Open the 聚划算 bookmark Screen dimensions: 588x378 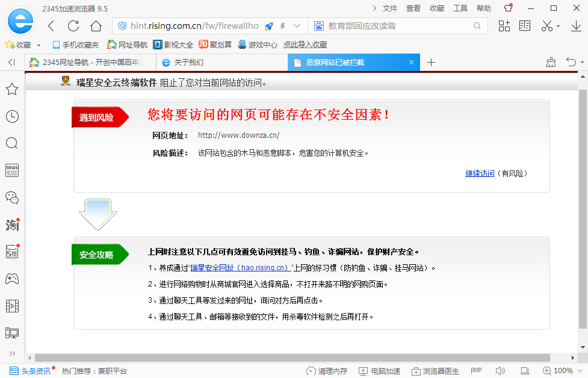[x=215, y=45]
